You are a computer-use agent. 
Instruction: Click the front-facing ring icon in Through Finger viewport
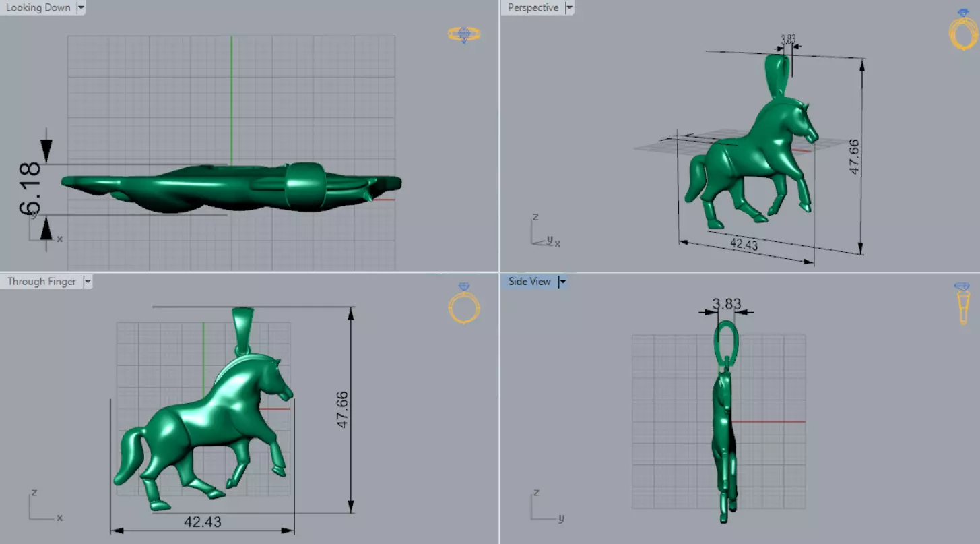pyautogui.click(x=464, y=303)
